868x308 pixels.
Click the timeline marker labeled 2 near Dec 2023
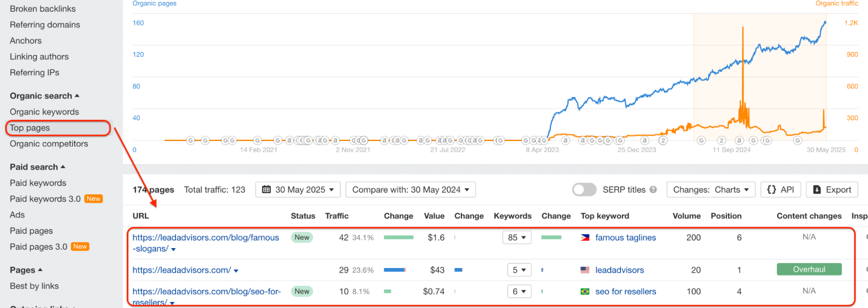point(663,141)
